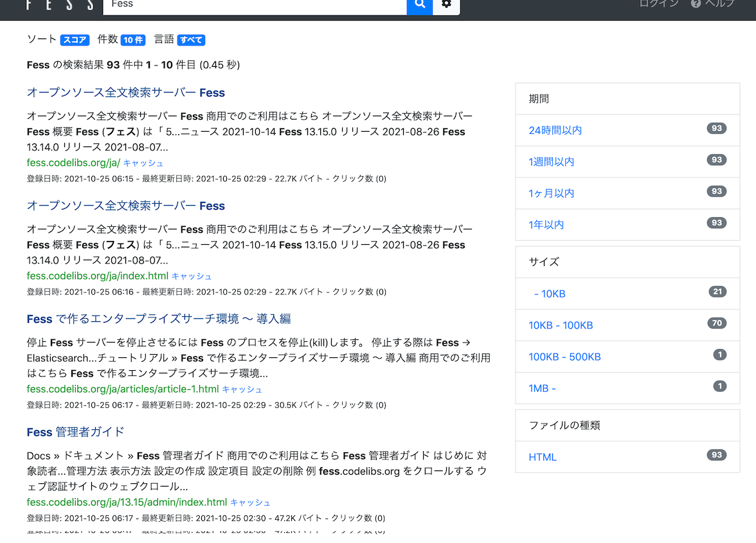Change result count via 10 件 badge
The width and height of the screenshot is (756, 543).
pos(133,40)
